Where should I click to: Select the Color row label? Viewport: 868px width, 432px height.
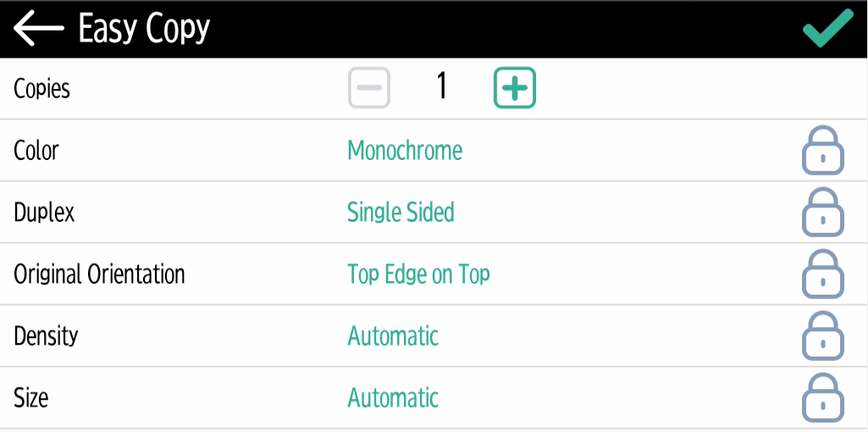click(x=36, y=151)
